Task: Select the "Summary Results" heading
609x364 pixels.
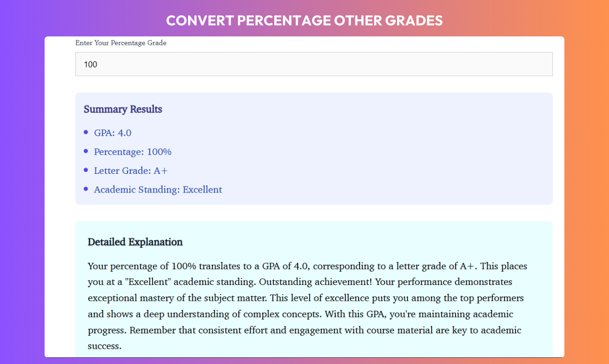Action: (123, 109)
